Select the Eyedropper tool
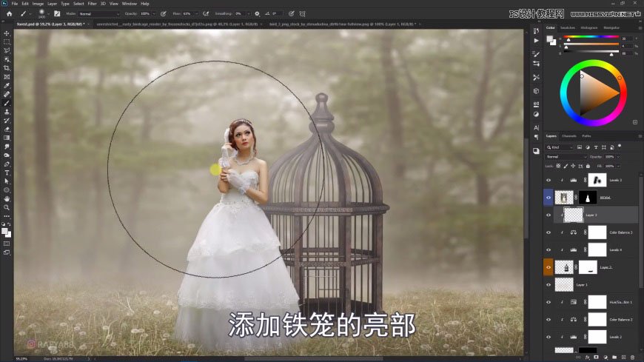This screenshot has height=362, width=644. (x=7, y=85)
